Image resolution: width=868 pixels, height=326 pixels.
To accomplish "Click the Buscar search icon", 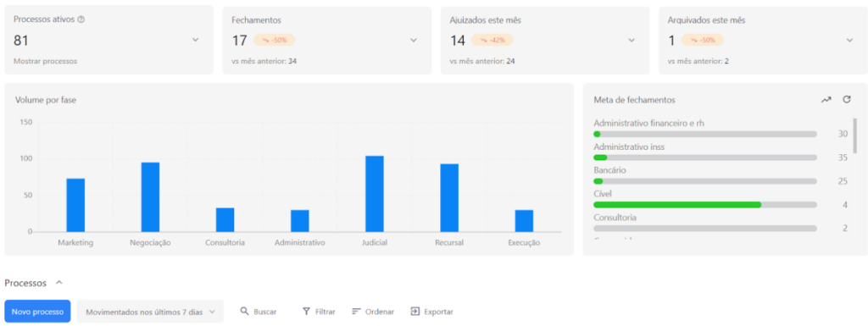I will (x=245, y=312).
